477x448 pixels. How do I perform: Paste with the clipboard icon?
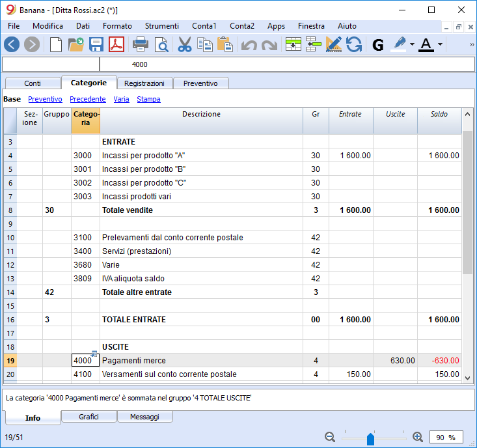point(225,44)
